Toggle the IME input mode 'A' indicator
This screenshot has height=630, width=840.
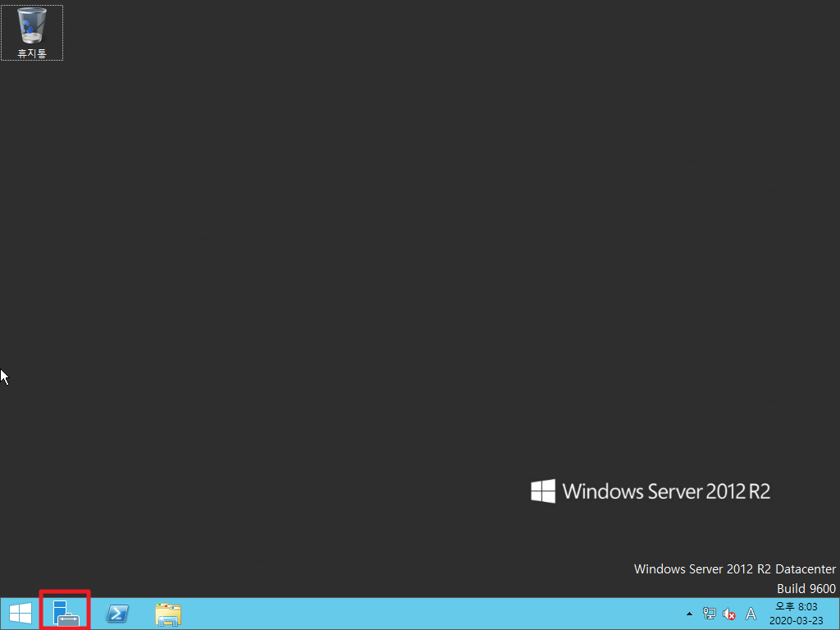coord(751,614)
